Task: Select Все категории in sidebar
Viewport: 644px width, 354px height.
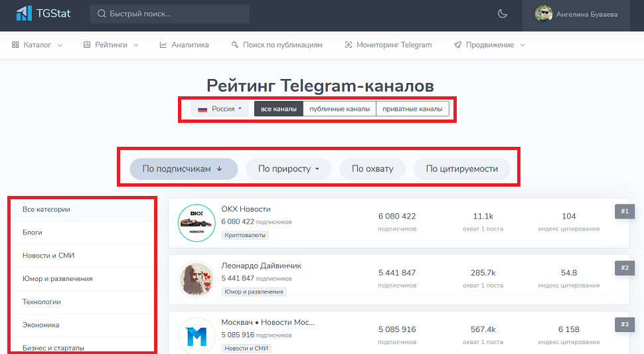Action: [82, 209]
